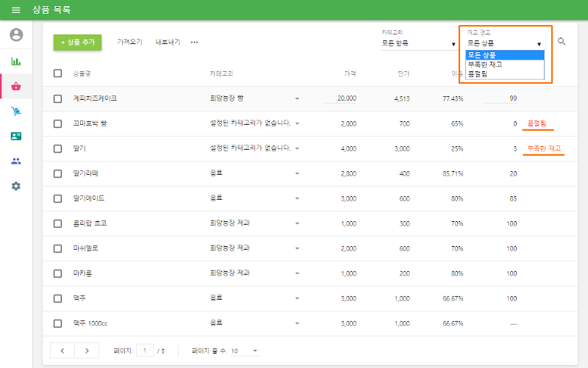Select the shopping basket products icon

pos(16,86)
